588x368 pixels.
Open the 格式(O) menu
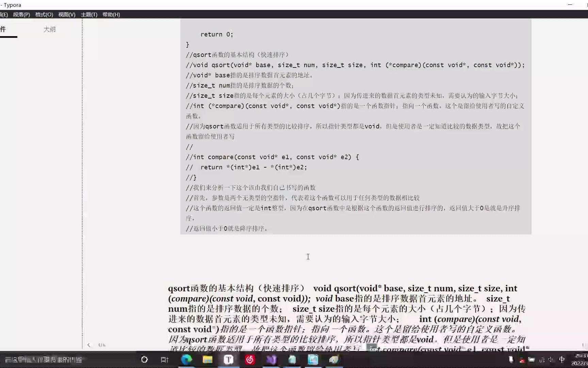44,14
